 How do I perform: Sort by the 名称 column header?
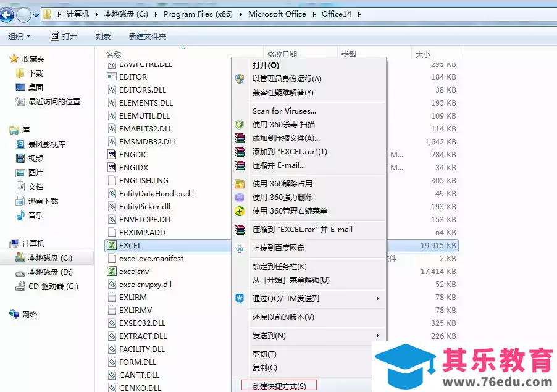click(x=114, y=54)
